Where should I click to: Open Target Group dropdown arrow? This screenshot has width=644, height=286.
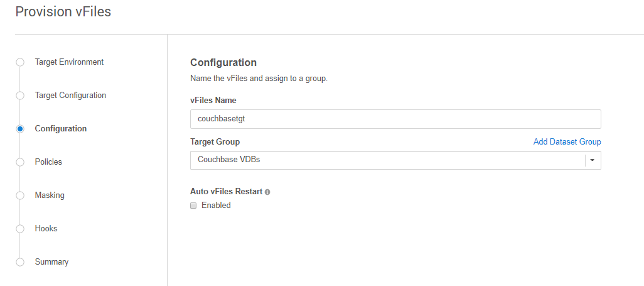(592, 160)
